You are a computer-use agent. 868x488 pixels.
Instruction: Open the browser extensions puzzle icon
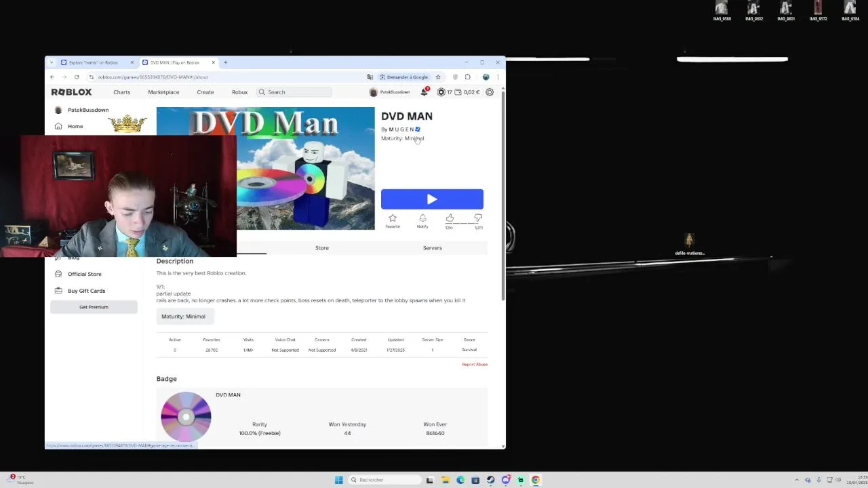point(467,77)
